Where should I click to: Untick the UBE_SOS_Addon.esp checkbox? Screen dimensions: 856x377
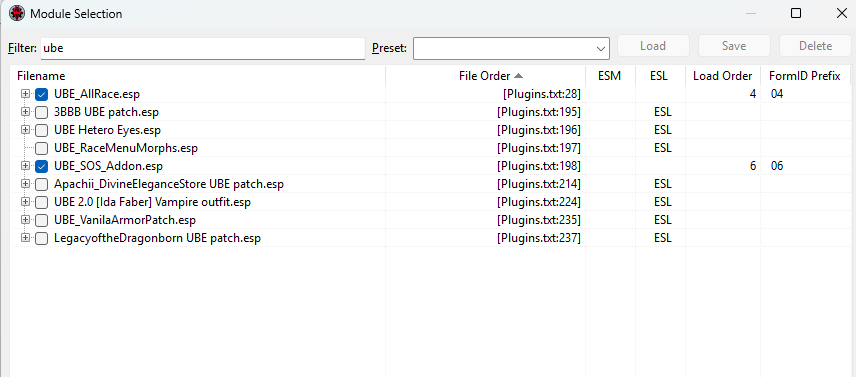click(x=41, y=166)
